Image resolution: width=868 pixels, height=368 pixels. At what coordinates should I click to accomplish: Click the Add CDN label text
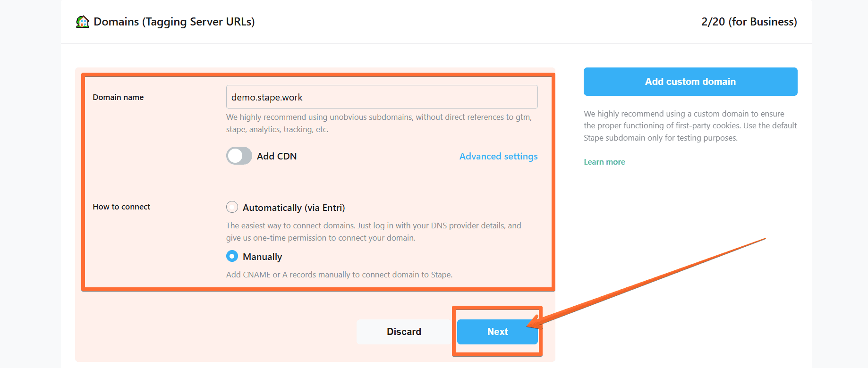tap(277, 156)
